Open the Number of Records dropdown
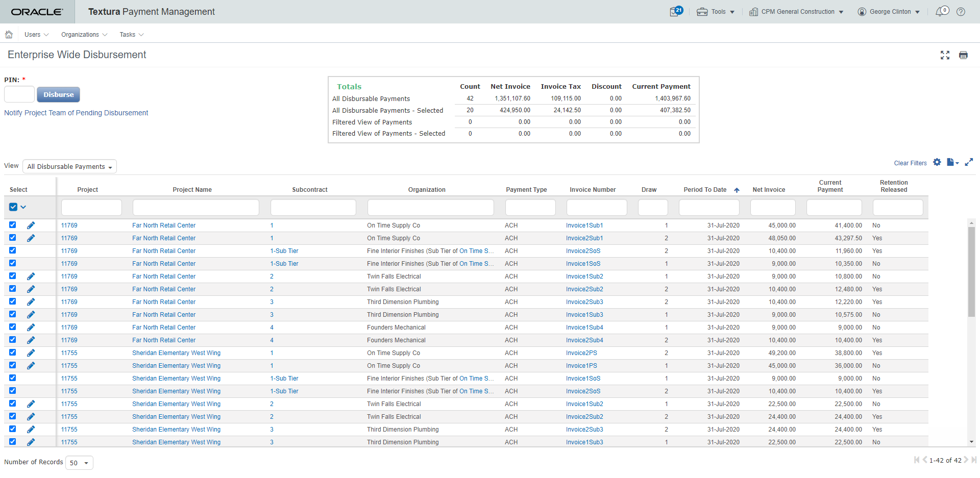Screen dimensions: 980x478 coord(79,463)
